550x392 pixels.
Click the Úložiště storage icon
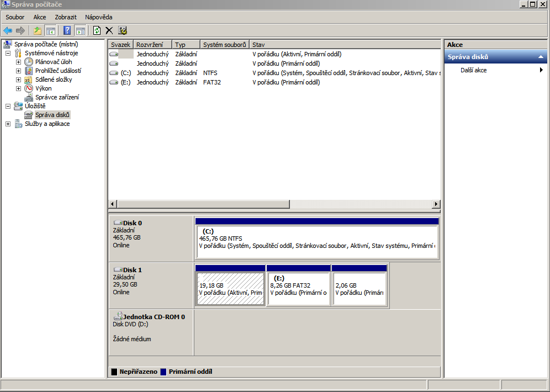[x=18, y=106]
